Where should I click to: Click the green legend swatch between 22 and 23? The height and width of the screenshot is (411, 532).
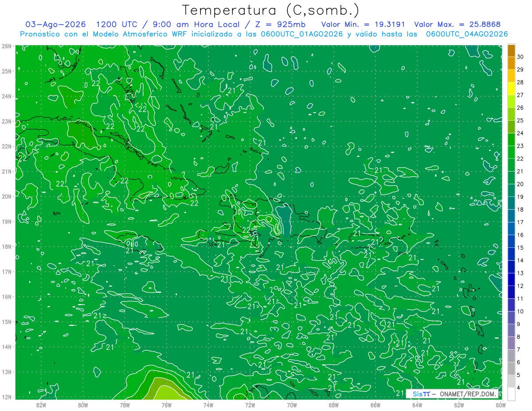click(x=511, y=152)
